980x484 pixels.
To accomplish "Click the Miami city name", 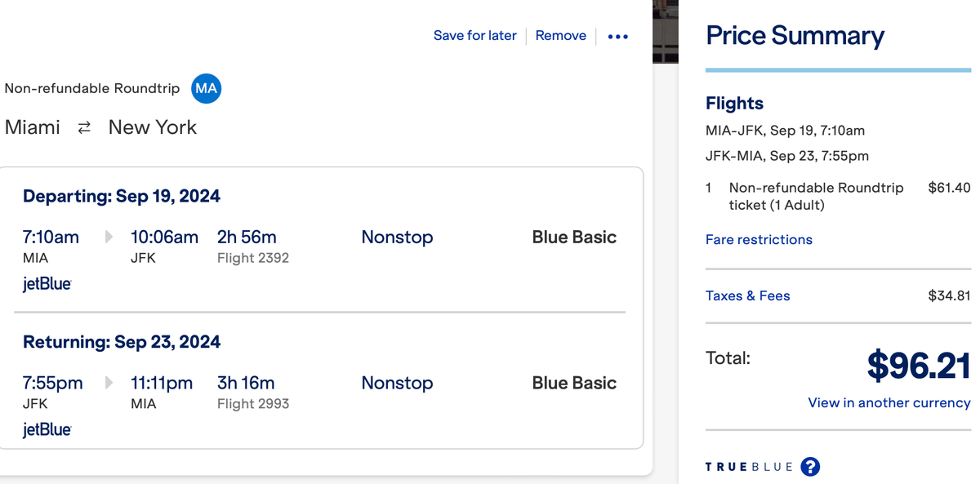I will click(33, 127).
